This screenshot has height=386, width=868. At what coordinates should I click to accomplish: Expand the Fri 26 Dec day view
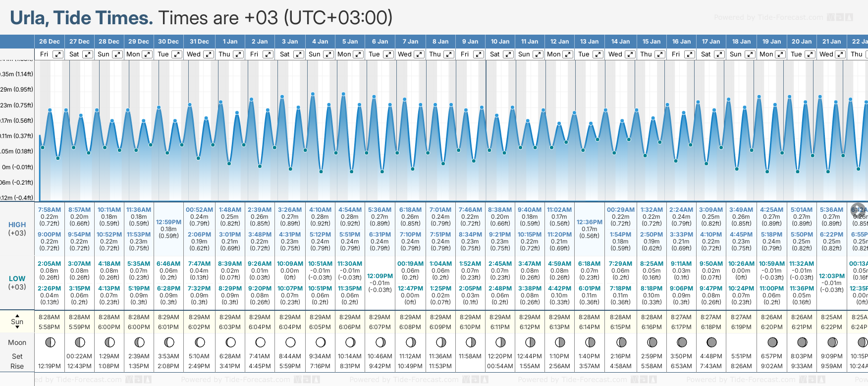pyautogui.click(x=58, y=54)
